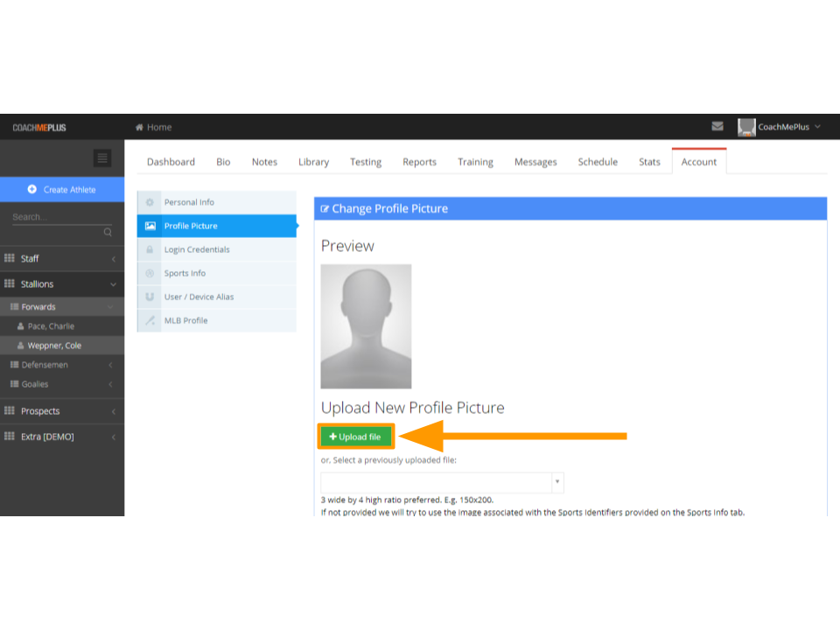Expand the Prospects group chevron

(x=114, y=411)
